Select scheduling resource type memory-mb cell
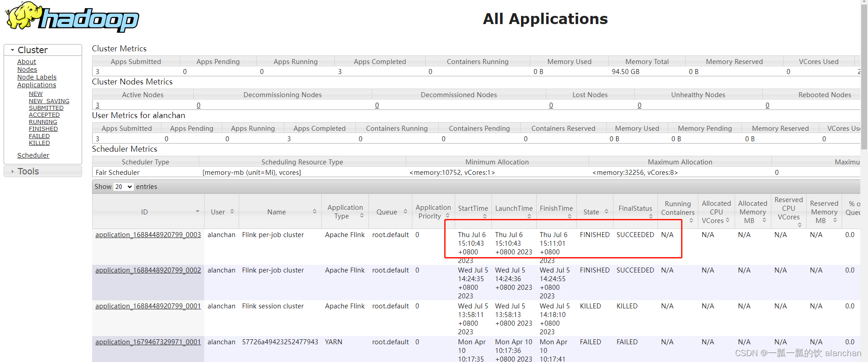868x362 pixels. click(x=252, y=173)
